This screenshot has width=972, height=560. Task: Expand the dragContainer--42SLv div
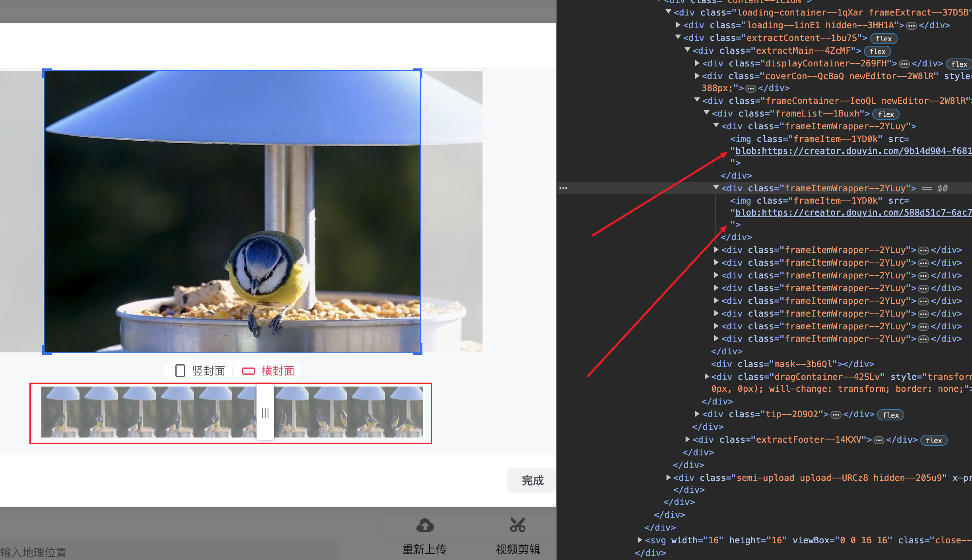[x=707, y=376]
